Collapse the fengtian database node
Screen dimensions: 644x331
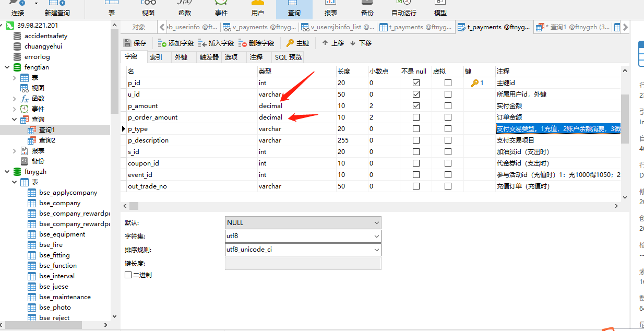pos(7,67)
